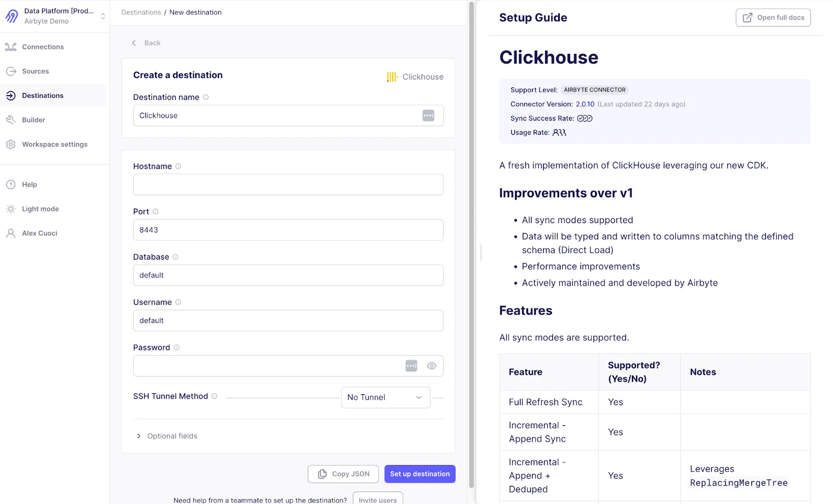The image size is (833, 504).
Task: Click the Clickhouse docs heading
Action: [x=549, y=57]
